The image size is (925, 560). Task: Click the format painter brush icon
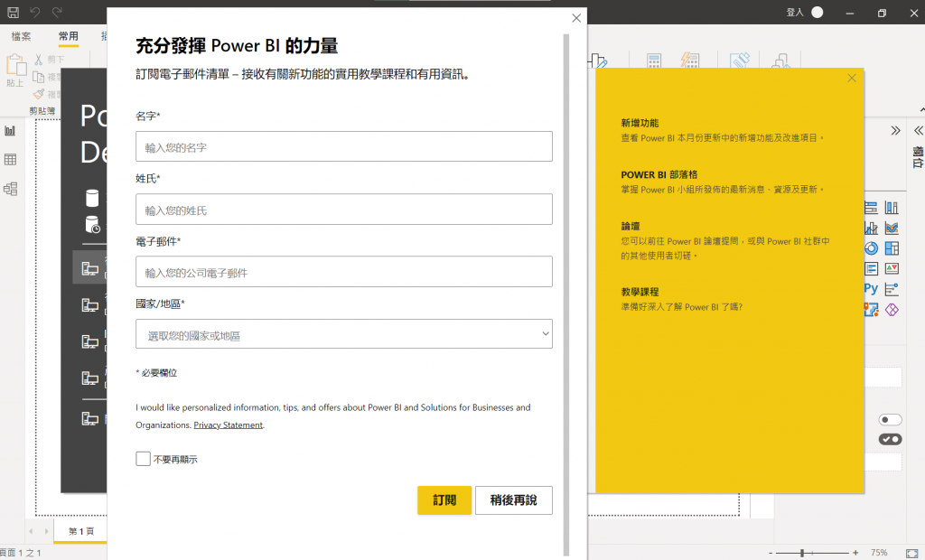coord(38,94)
